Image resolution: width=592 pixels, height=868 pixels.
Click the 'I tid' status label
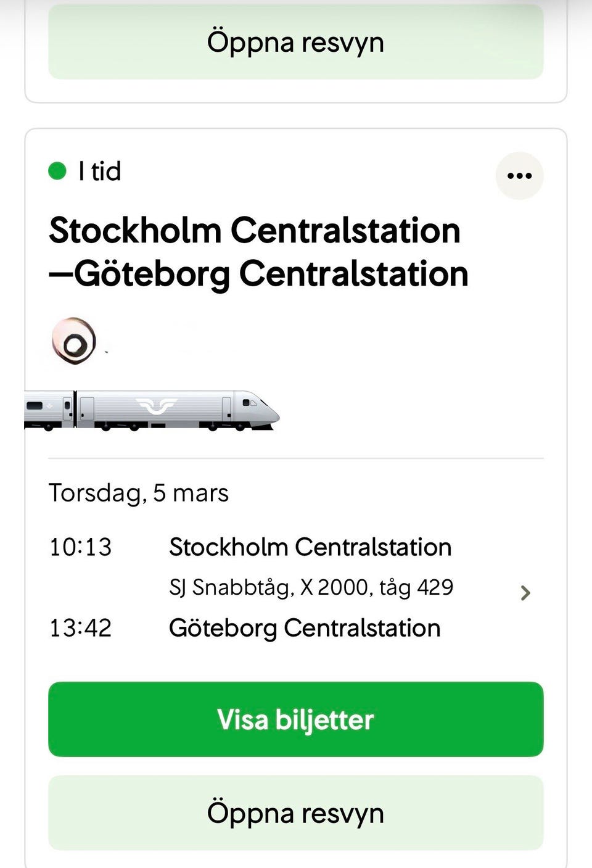tap(100, 171)
